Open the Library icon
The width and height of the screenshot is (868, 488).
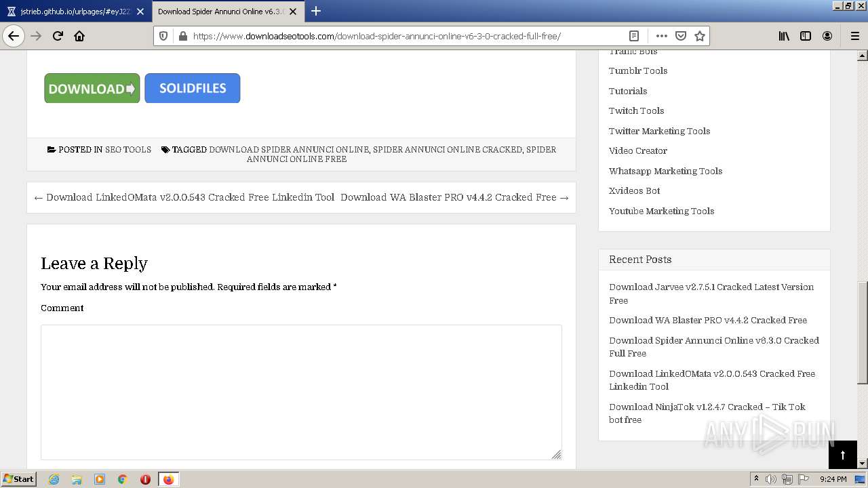(x=784, y=36)
